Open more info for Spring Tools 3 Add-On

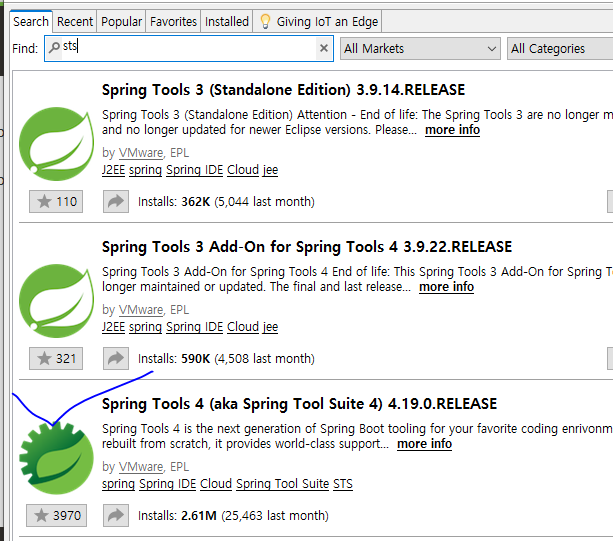(x=446, y=287)
